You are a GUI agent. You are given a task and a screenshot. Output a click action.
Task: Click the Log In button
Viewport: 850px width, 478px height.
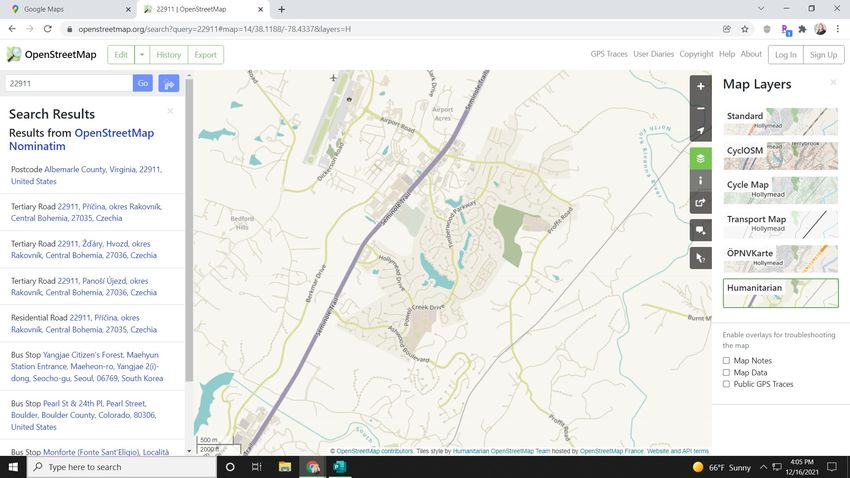coord(785,55)
